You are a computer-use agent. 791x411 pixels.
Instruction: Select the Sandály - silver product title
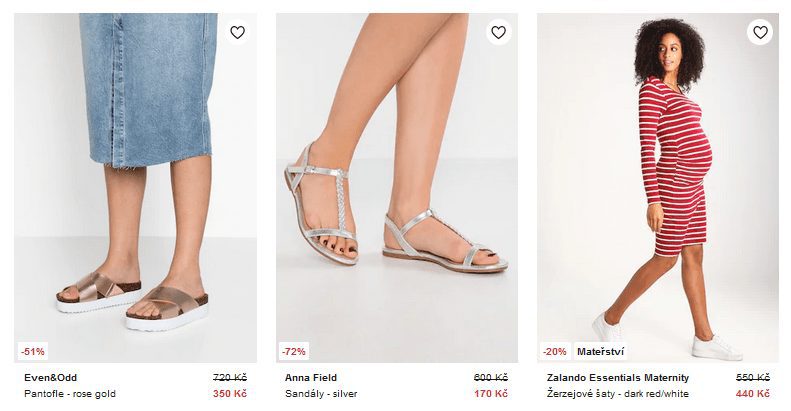[x=321, y=394]
